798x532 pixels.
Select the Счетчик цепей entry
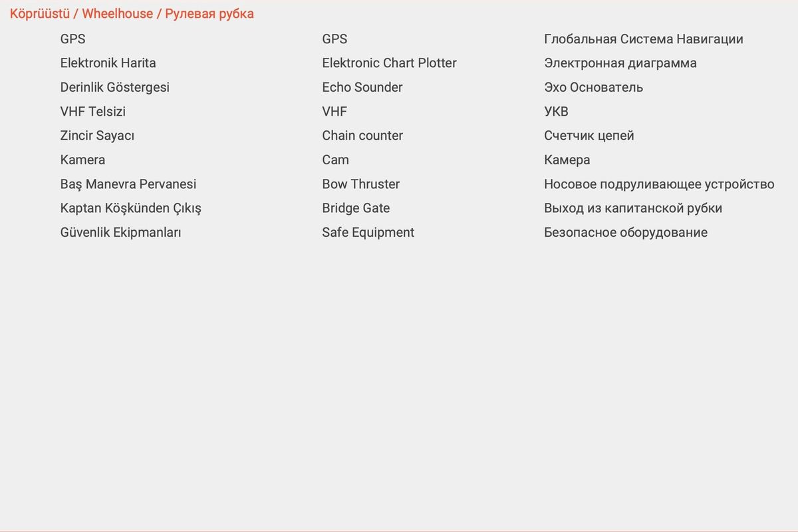point(589,136)
